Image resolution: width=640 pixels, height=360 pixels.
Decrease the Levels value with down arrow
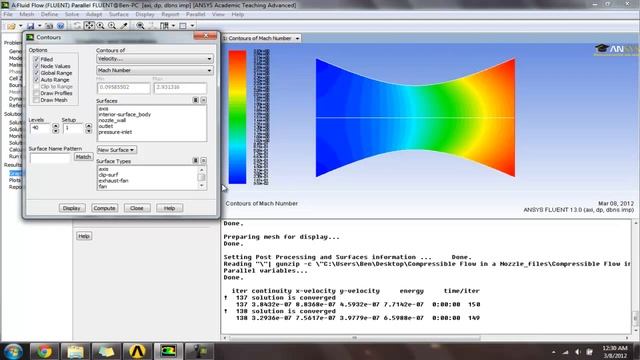(56, 131)
